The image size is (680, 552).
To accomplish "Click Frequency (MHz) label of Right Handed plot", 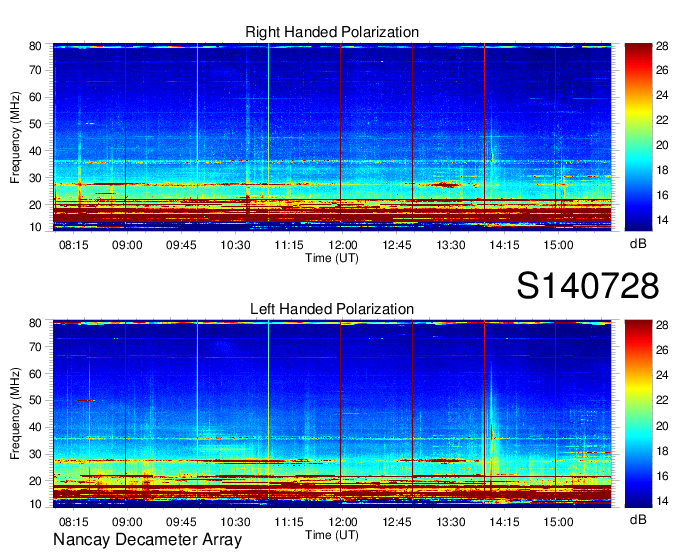I will click(x=15, y=137).
